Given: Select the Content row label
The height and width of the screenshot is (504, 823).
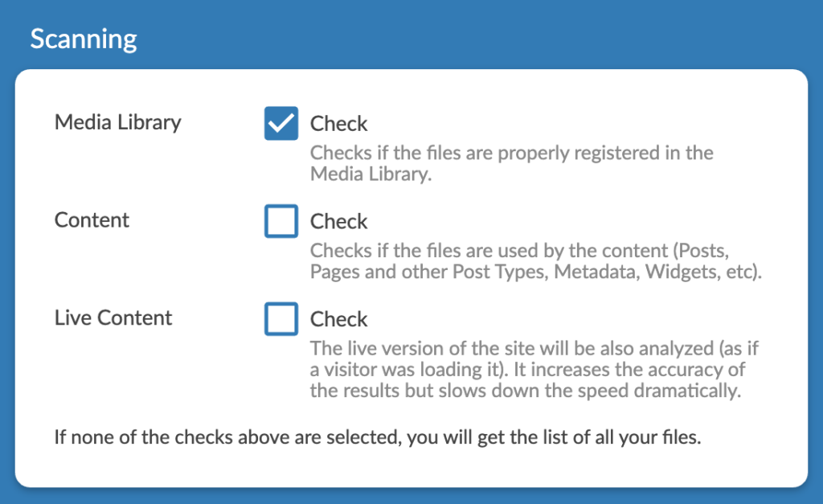Looking at the screenshot, I should coord(91,220).
